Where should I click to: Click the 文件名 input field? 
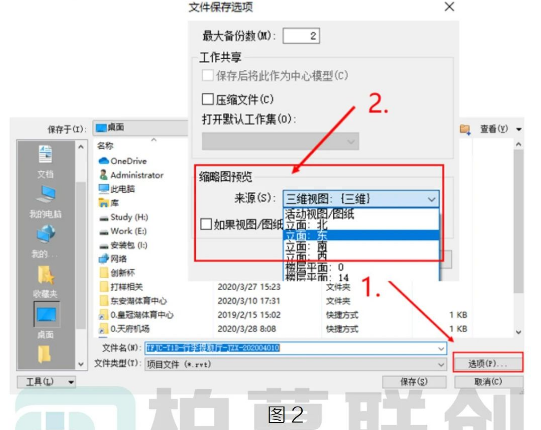click(295, 348)
